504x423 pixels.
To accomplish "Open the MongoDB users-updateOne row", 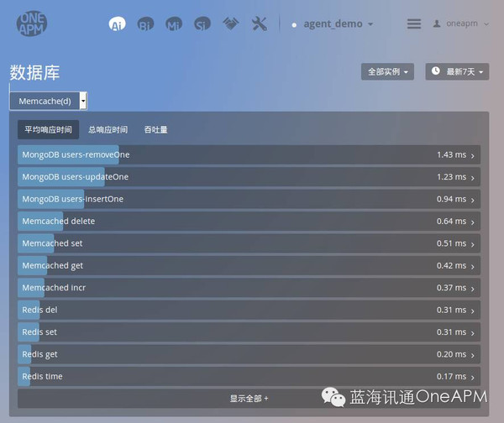I will (x=249, y=177).
